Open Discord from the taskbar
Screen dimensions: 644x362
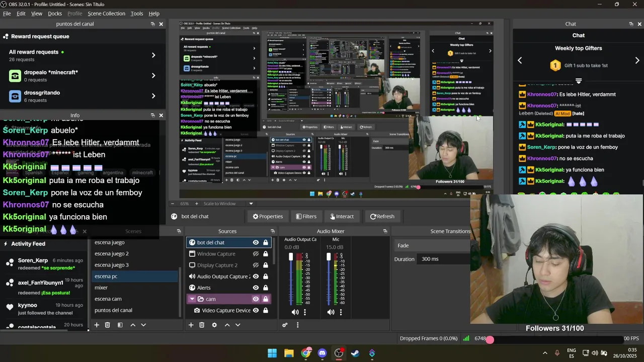pyautogui.click(x=322, y=353)
